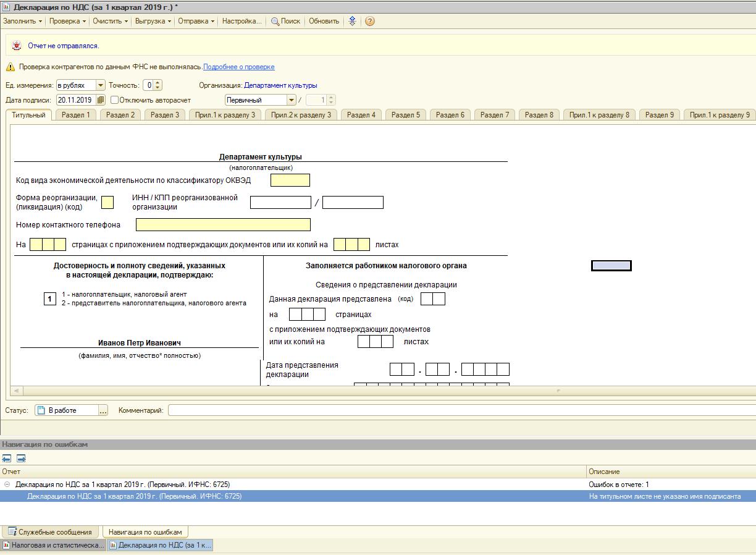Click the expand/collapse arrows toolbar icon

(x=352, y=21)
